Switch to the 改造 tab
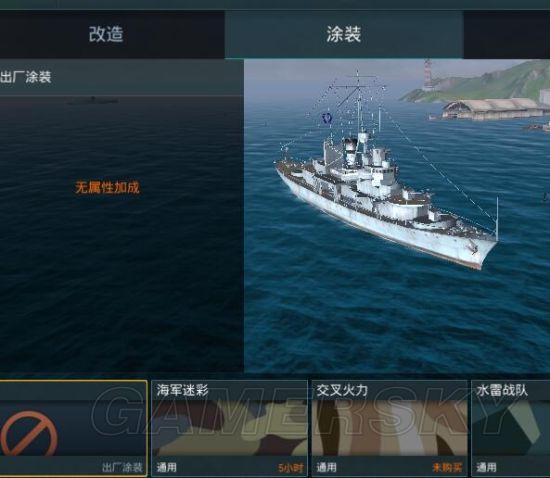The width and height of the screenshot is (550, 478). pyautogui.click(x=106, y=34)
